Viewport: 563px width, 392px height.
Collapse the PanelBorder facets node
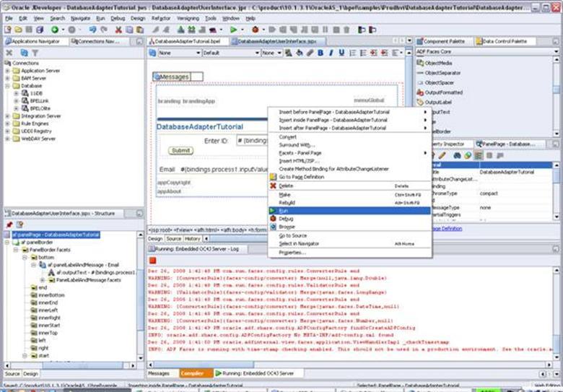16,250
